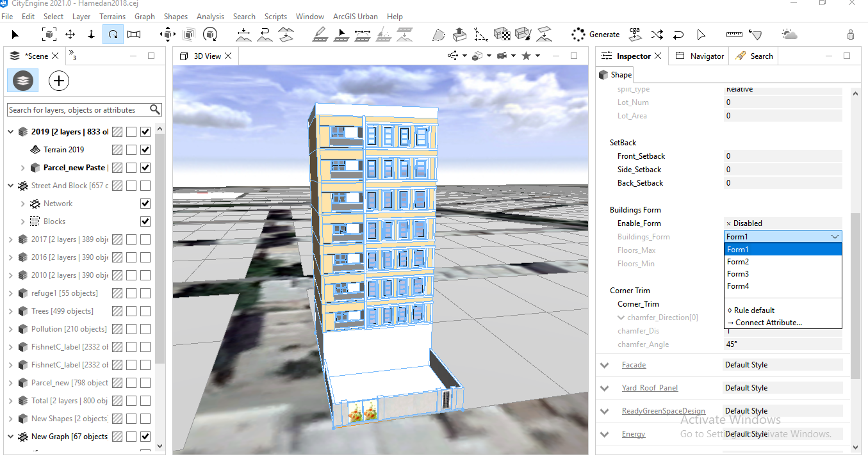Click the add layer plus button
The height and width of the screenshot is (459, 868).
pyautogui.click(x=59, y=81)
